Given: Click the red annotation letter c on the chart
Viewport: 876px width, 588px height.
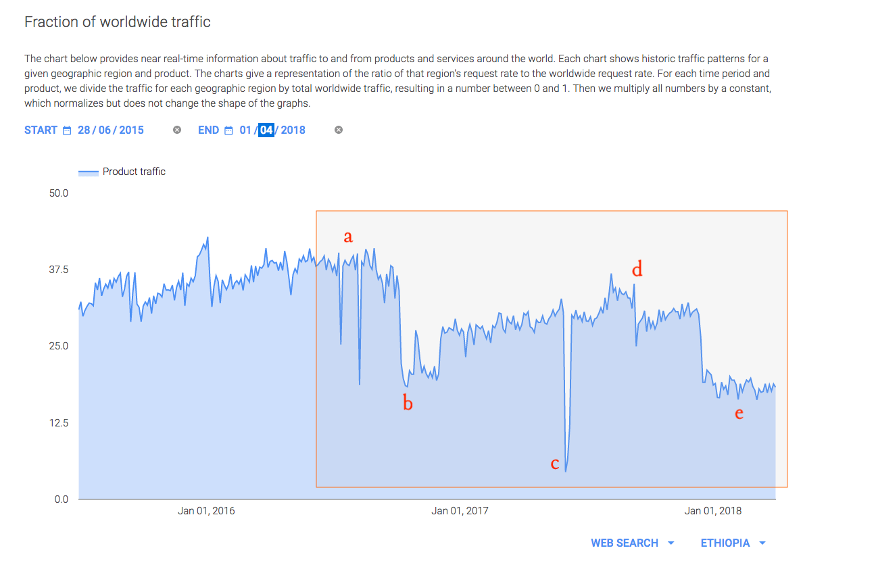Looking at the screenshot, I should pos(555,464).
